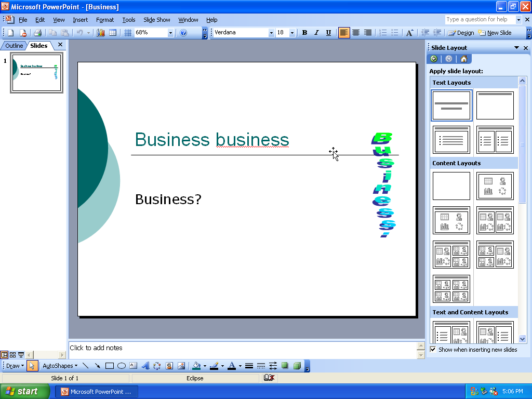The width and height of the screenshot is (532, 399).
Task: Click the New blank presentation icon
Action: [11, 33]
